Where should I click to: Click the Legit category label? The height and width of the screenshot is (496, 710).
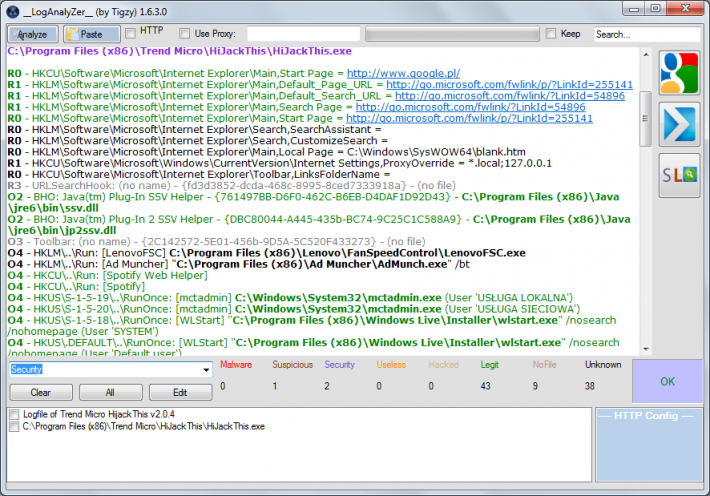[489, 365]
